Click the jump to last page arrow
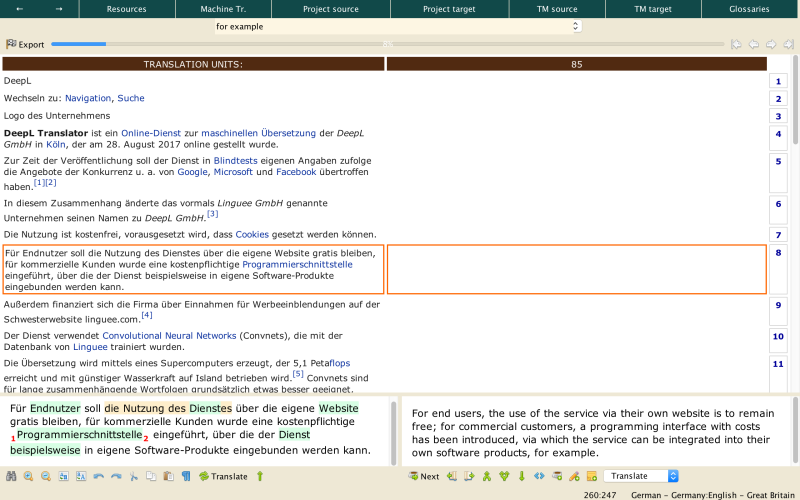The height and width of the screenshot is (500, 800). pos(788,44)
